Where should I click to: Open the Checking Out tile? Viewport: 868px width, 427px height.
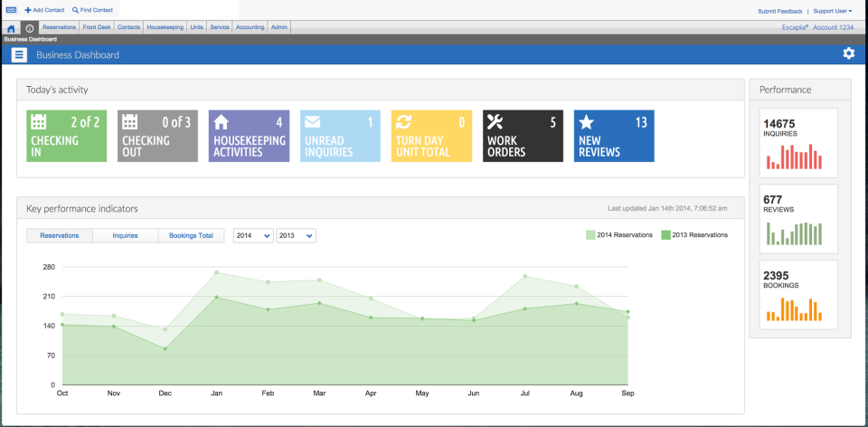tap(157, 136)
